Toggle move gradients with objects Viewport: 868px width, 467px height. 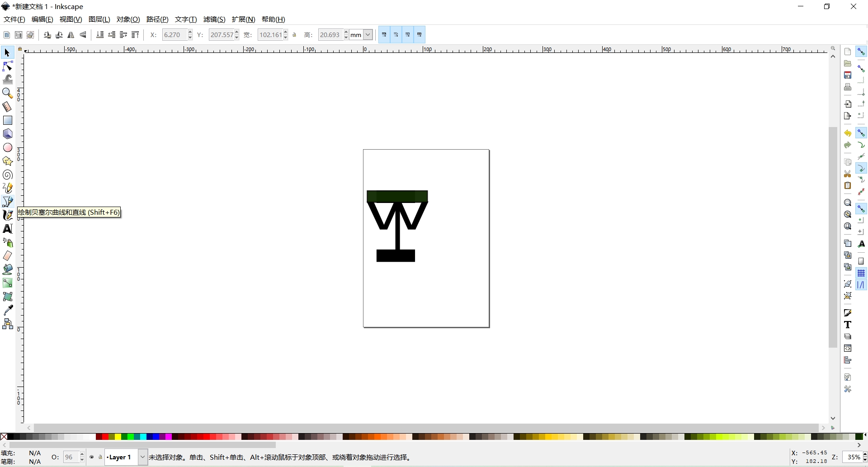(x=408, y=35)
